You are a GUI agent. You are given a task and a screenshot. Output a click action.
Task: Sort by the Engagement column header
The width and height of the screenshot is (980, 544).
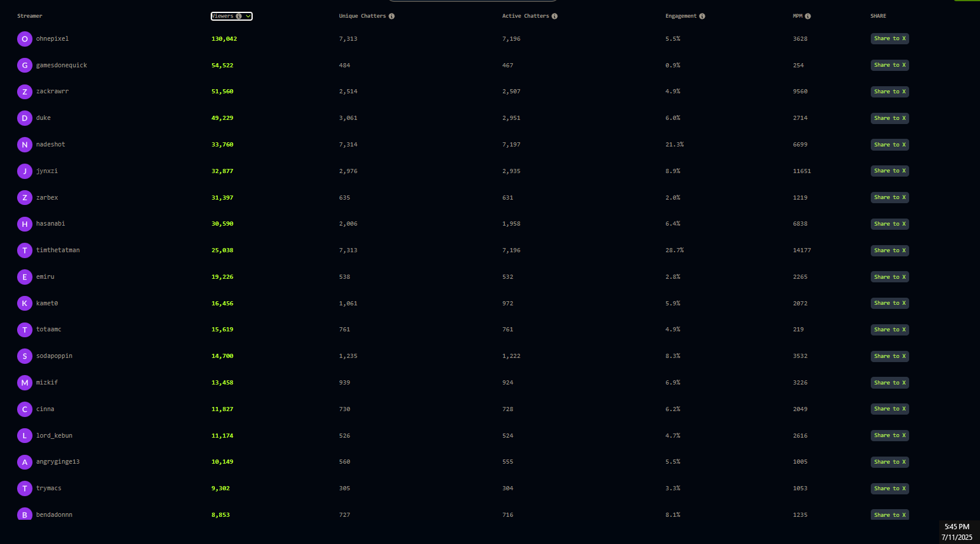pos(681,16)
